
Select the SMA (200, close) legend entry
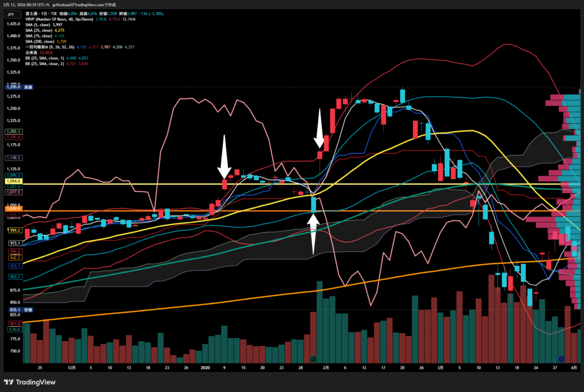point(39,42)
